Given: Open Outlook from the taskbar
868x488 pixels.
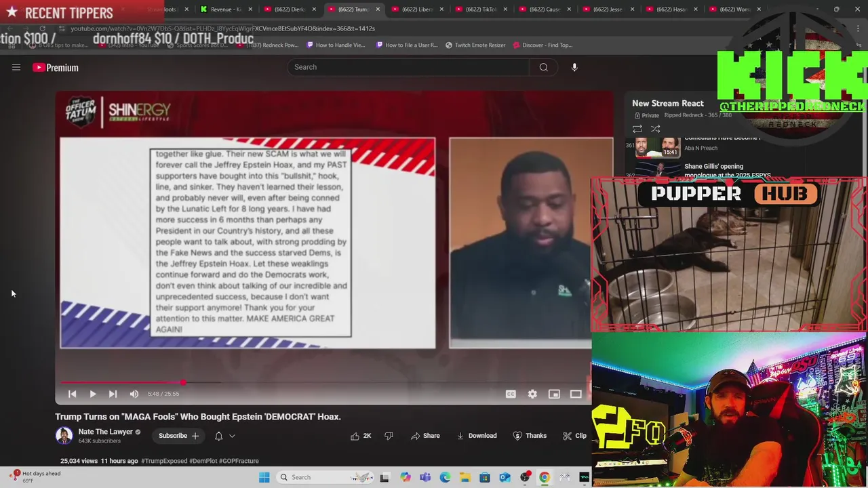Looking at the screenshot, I should [x=505, y=477].
